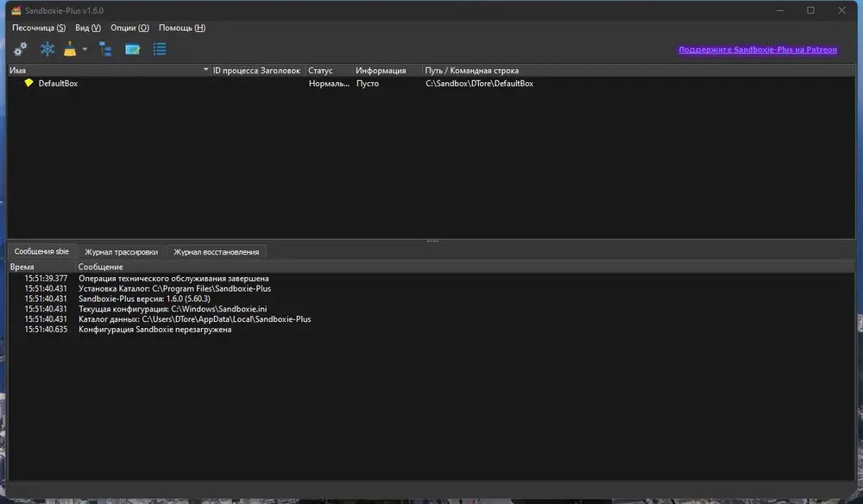The image size is (863, 504).
Task: Maximize the Sandboxie-Plus window
Action: (810, 10)
